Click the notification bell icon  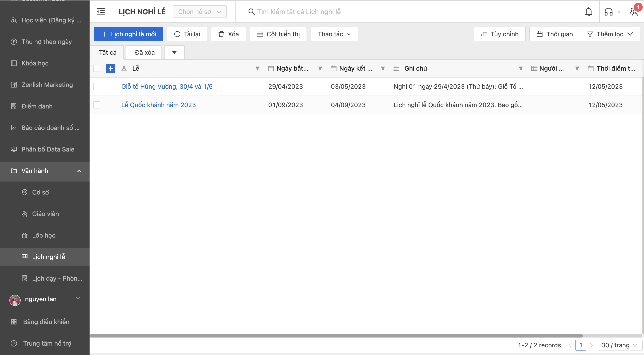pyautogui.click(x=588, y=12)
